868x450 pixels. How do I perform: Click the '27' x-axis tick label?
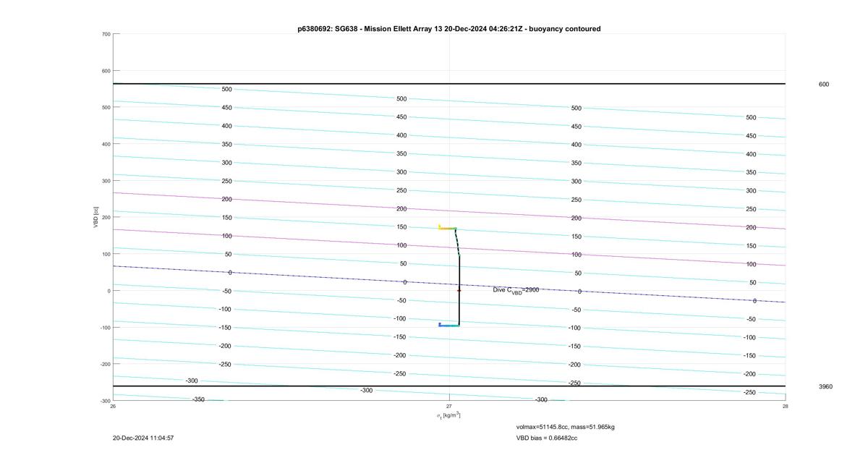[x=449, y=406]
